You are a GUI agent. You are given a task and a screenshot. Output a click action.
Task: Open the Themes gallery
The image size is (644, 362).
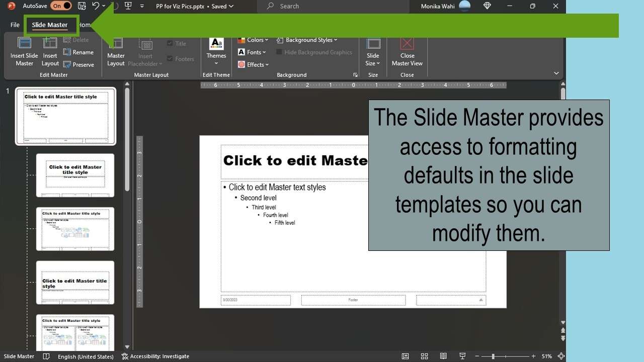(216, 52)
